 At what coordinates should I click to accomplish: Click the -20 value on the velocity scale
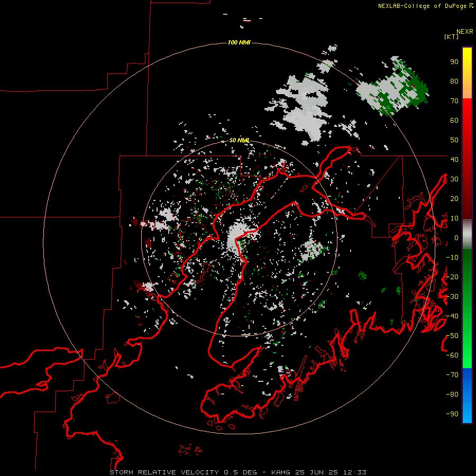coord(452,277)
